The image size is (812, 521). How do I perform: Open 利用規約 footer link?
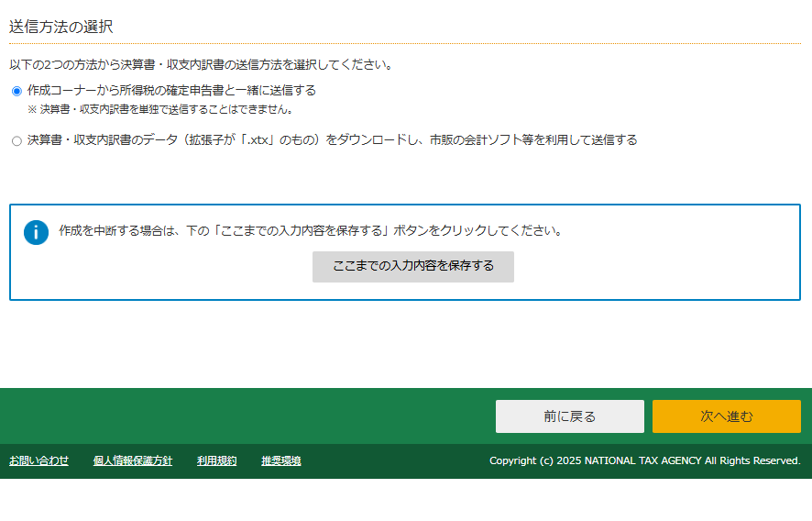point(216,460)
